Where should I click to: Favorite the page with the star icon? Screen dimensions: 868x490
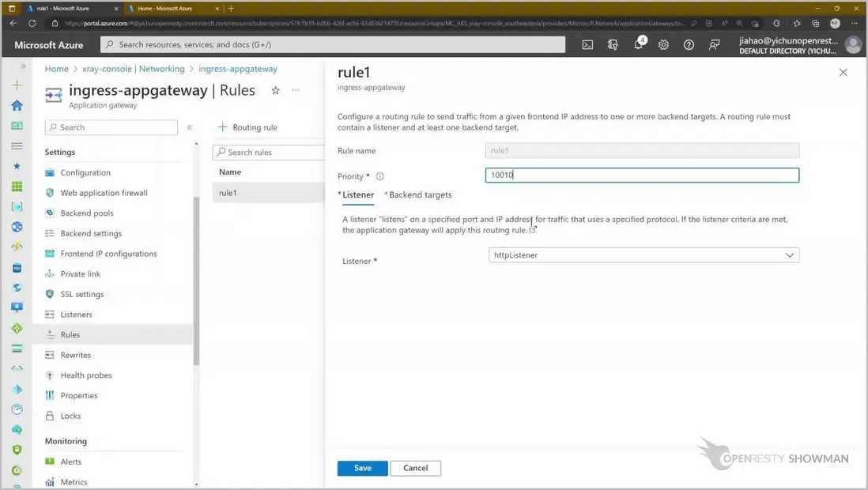click(275, 91)
